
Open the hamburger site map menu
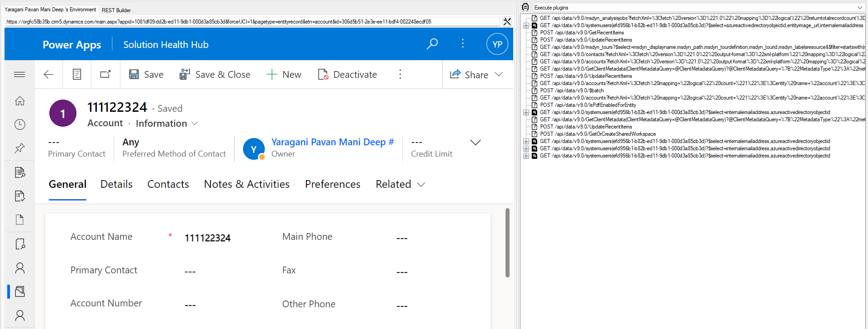[x=19, y=75]
